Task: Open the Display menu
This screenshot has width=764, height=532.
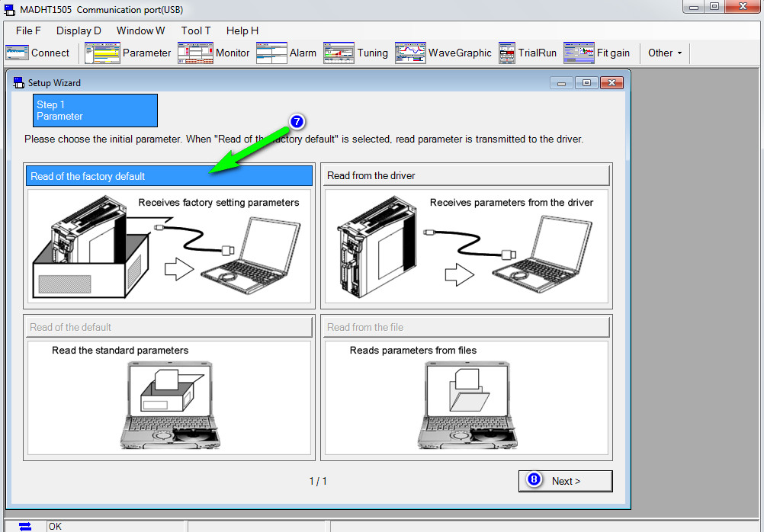Action: (79, 30)
